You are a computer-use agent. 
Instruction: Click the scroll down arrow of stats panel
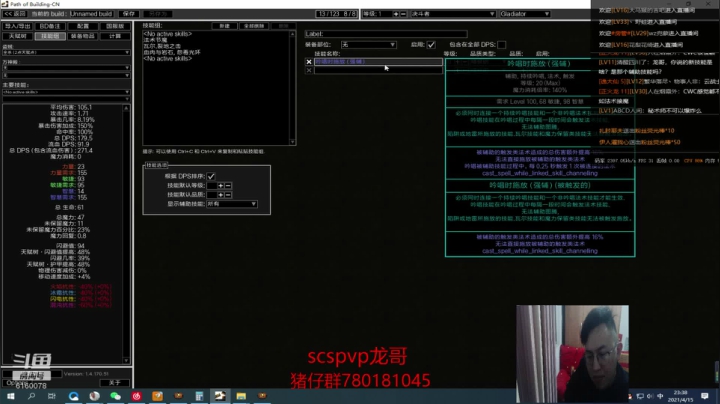tap(126, 360)
